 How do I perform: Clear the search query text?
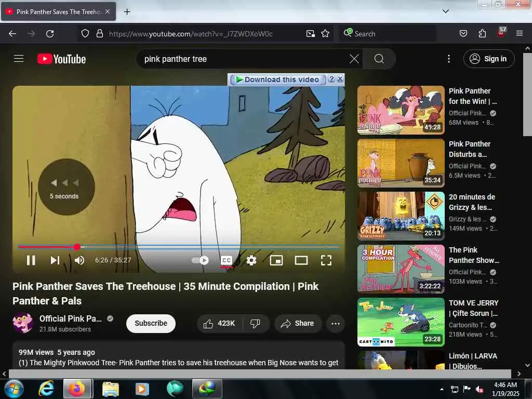354,59
